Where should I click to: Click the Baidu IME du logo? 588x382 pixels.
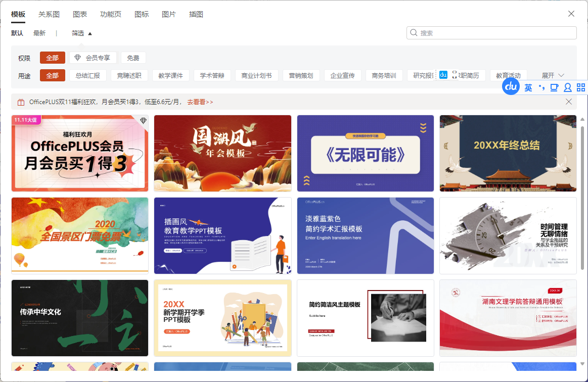point(511,87)
